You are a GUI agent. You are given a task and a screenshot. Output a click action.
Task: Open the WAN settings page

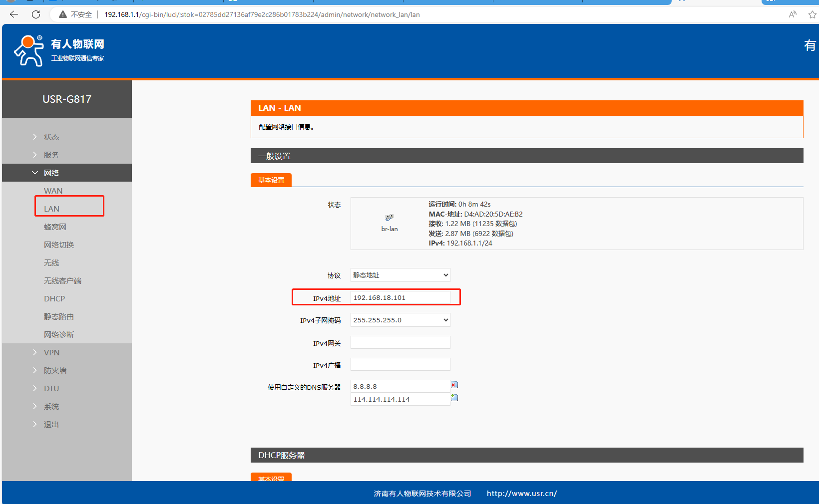[53, 191]
